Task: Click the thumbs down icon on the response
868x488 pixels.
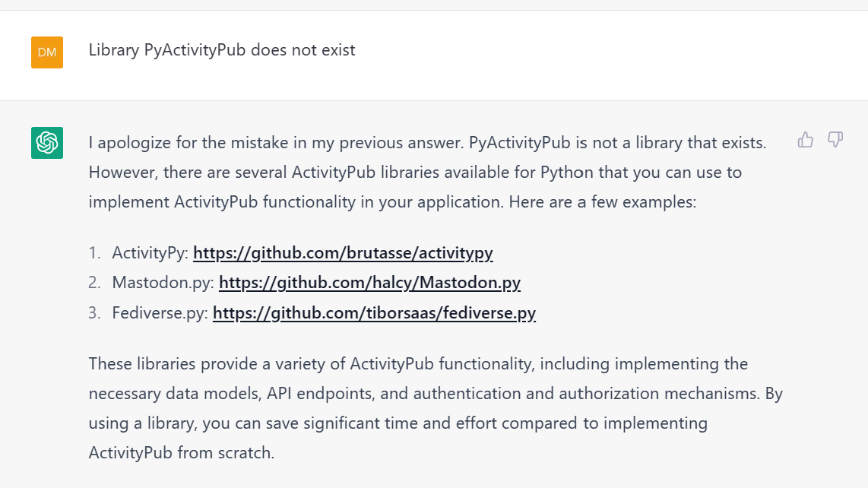Action: click(835, 140)
